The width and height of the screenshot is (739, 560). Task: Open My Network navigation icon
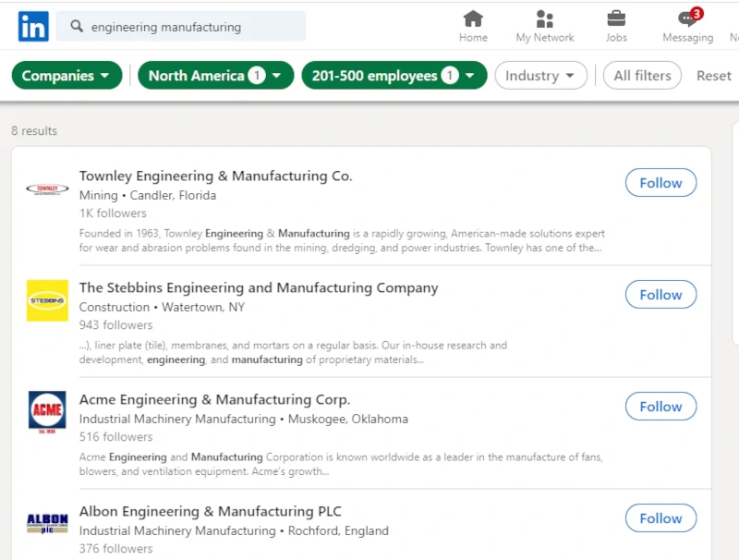[x=545, y=27]
